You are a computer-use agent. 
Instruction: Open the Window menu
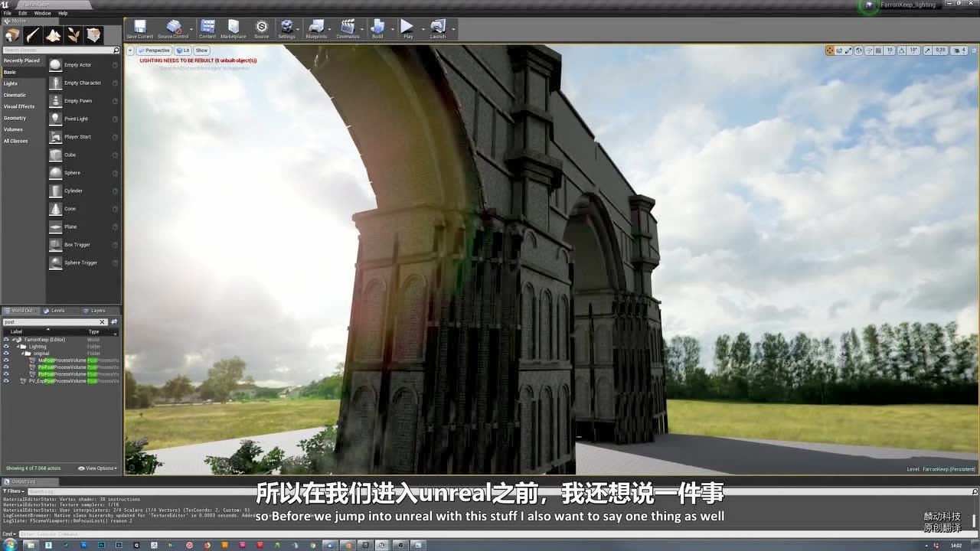pyautogui.click(x=42, y=13)
